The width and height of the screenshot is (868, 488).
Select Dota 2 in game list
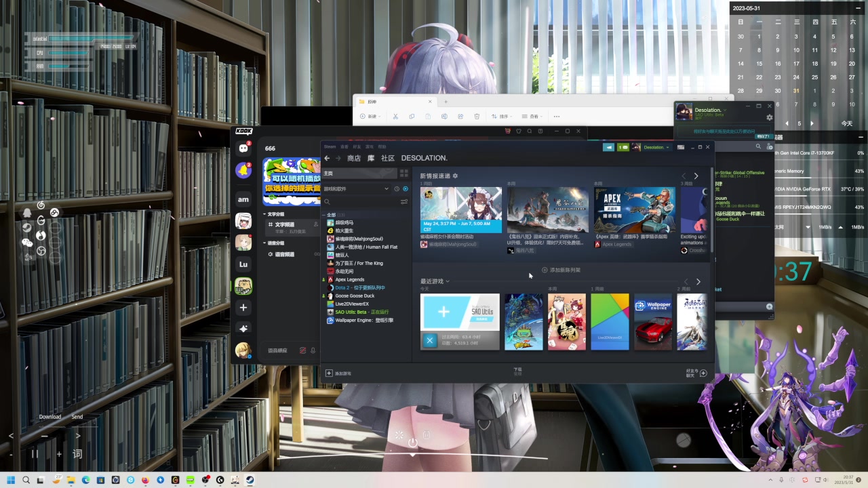pos(360,287)
